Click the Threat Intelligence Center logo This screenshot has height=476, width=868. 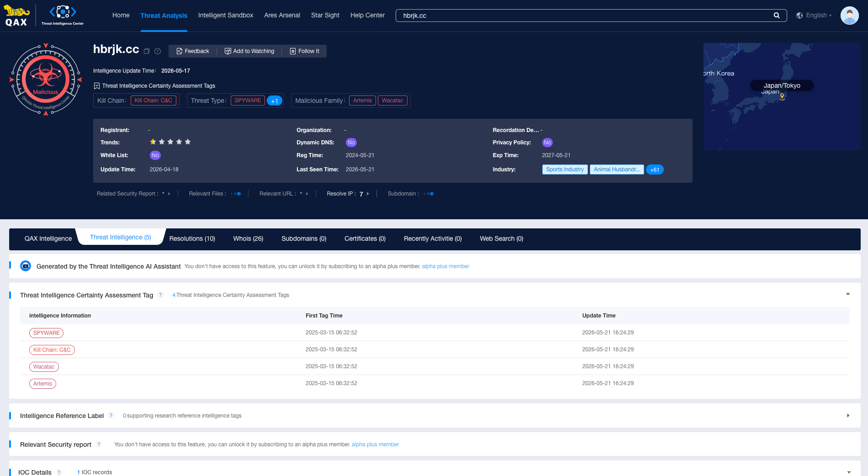coord(63,16)
